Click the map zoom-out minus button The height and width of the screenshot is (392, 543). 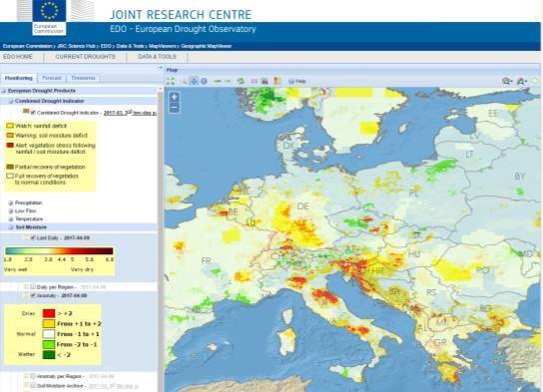point(175,108)
